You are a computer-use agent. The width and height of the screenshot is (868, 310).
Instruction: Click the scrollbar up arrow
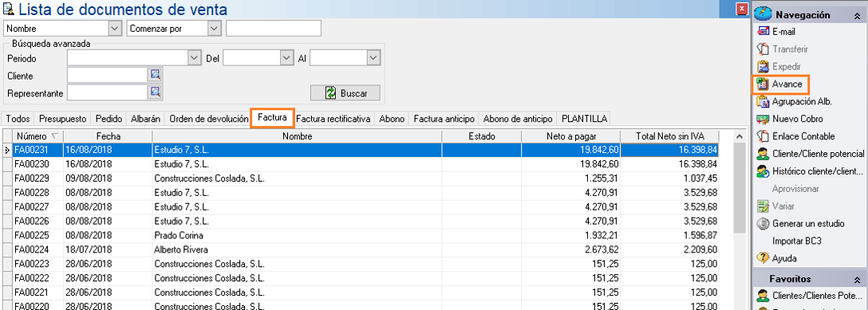pos(739,136)
